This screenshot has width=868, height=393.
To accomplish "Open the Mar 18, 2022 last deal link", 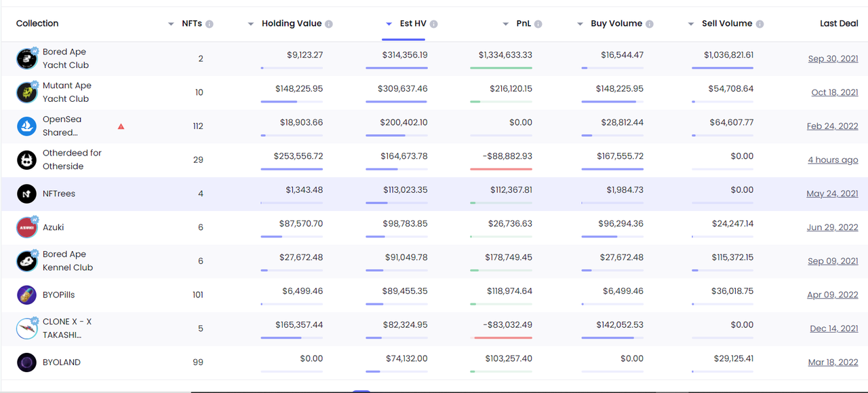I will click(x=833, y=362).
